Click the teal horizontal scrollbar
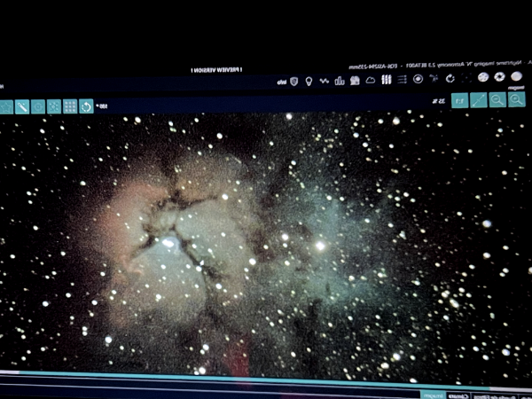 254,379
